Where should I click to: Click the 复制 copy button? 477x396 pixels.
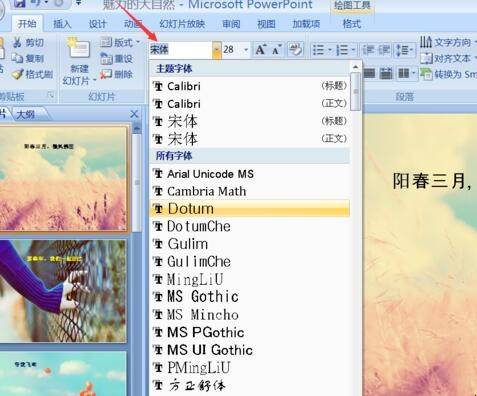27,59
